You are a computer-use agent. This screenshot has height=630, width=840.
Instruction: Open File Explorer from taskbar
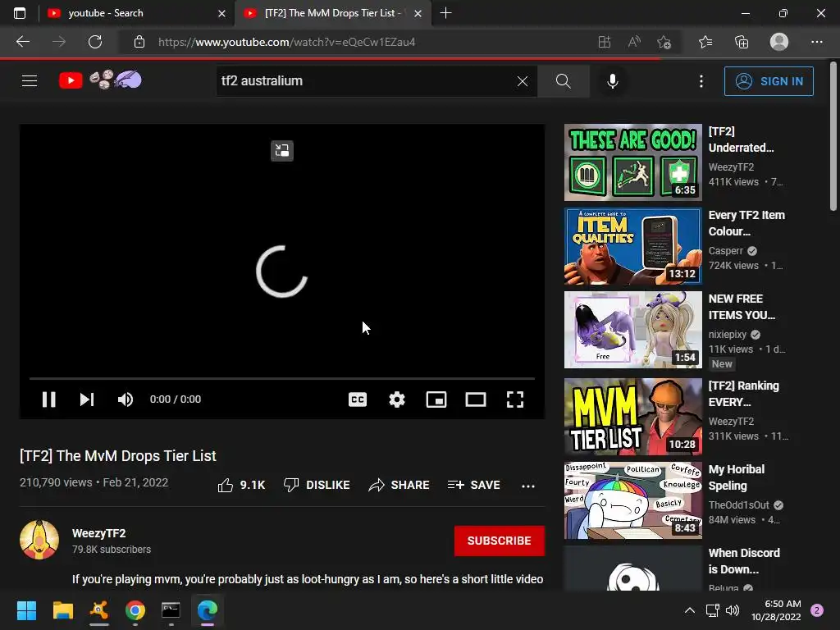62,610
